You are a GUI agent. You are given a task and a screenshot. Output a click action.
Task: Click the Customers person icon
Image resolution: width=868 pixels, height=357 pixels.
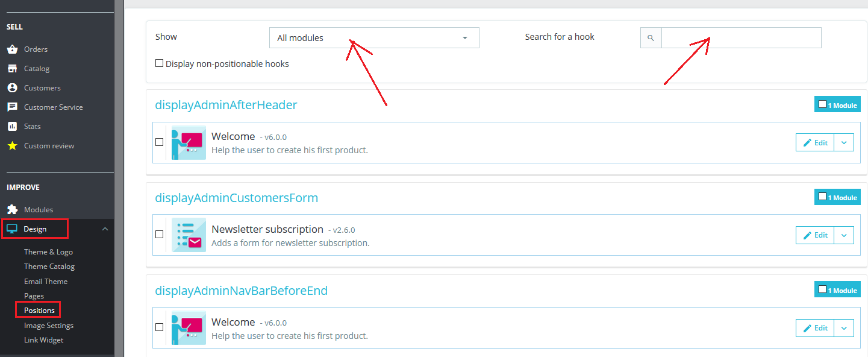[x=12, y=88]
